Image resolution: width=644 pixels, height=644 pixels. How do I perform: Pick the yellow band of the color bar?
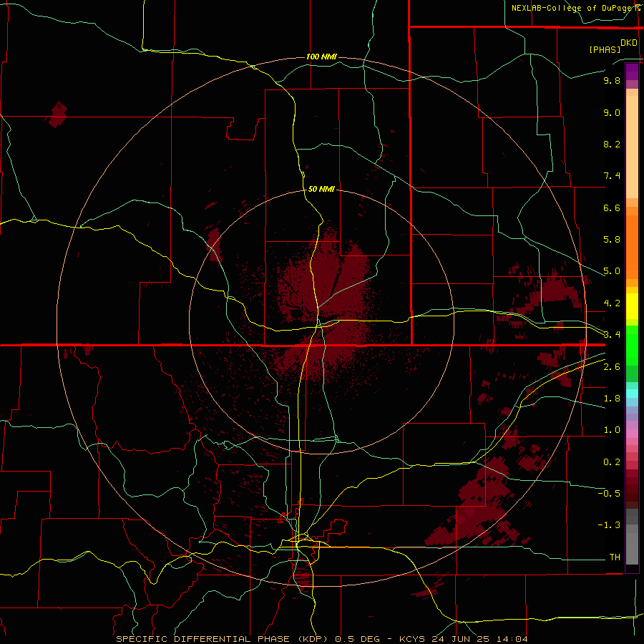632,306
